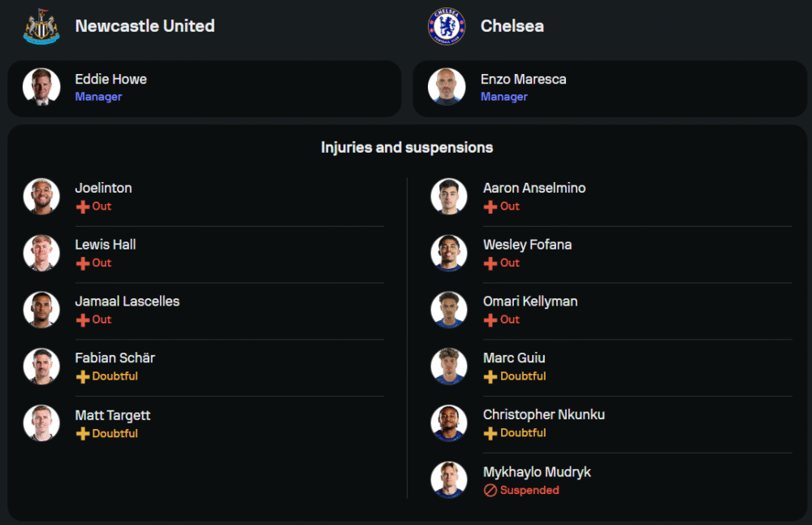The height and width of the screenshot is (525, 812).
Task: Click the Chelsea club crest
Action: point(446,26)
